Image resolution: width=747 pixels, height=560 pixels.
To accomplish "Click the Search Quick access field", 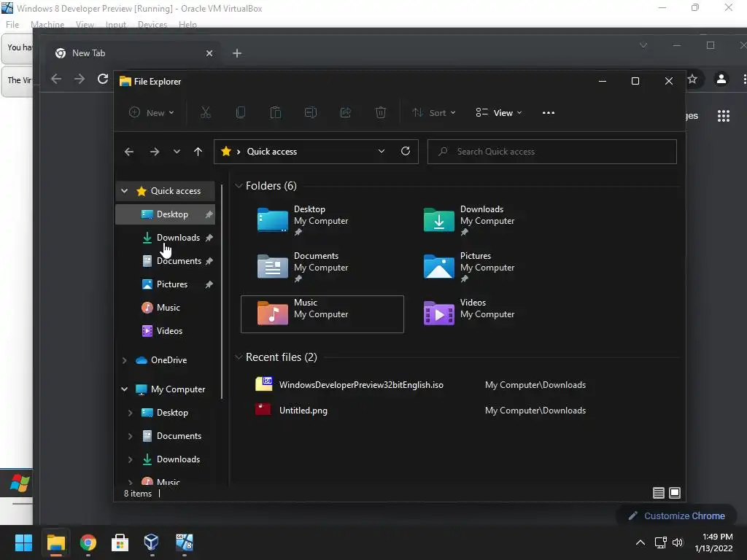I will coord(551,152).
